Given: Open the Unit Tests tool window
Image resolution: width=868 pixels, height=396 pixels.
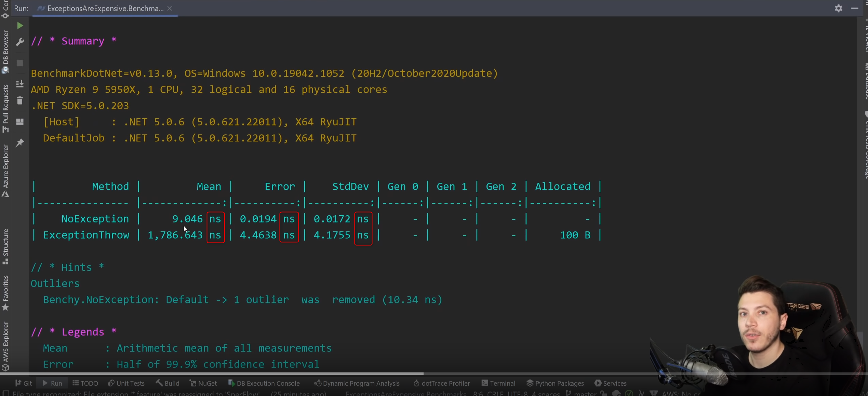Looking at the screenshot, I should point(126,383).
